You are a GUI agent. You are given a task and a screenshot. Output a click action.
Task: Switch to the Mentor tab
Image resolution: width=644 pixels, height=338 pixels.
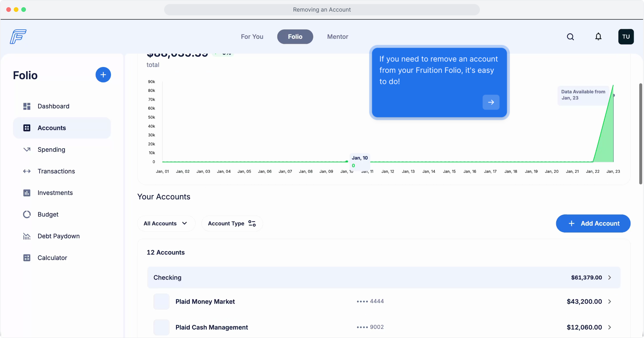pyautogui.click(x=338, y=37)
